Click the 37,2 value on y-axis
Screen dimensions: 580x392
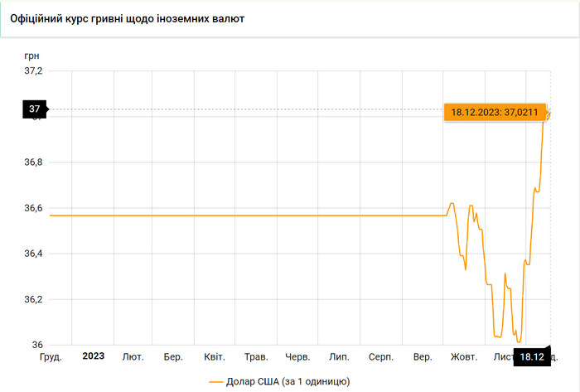point(32,71)
